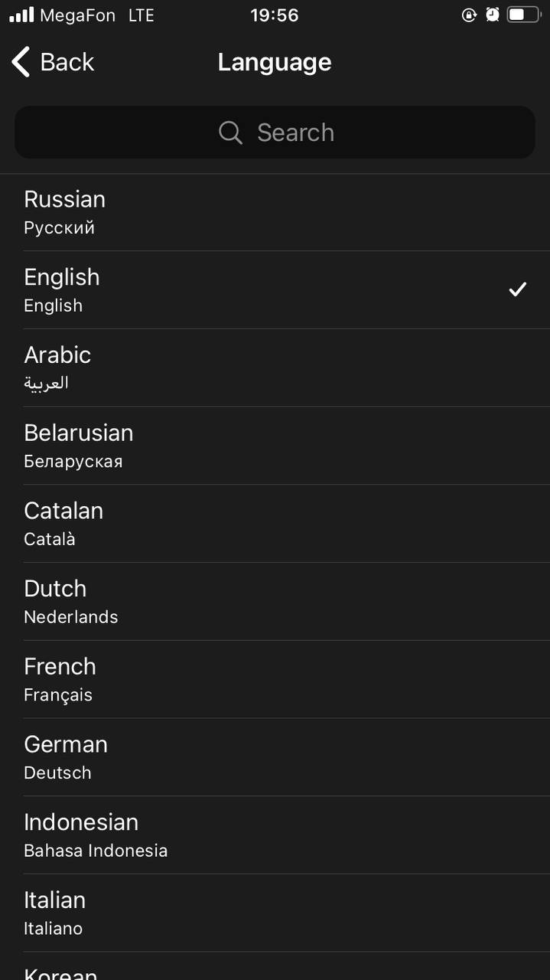This screenshot has width=550, height=980.
Task: Choose French Français option
Action: (x=275, y=679)
